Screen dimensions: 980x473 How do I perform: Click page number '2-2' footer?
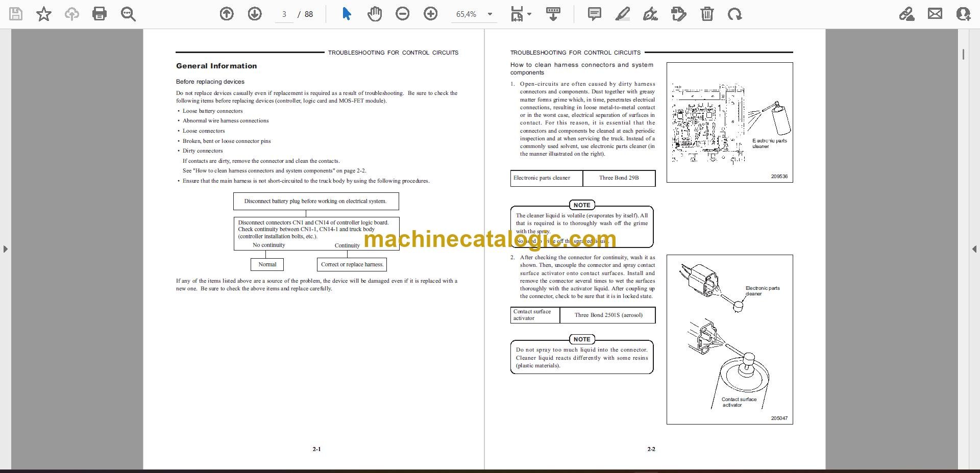(x=651, y=449)
